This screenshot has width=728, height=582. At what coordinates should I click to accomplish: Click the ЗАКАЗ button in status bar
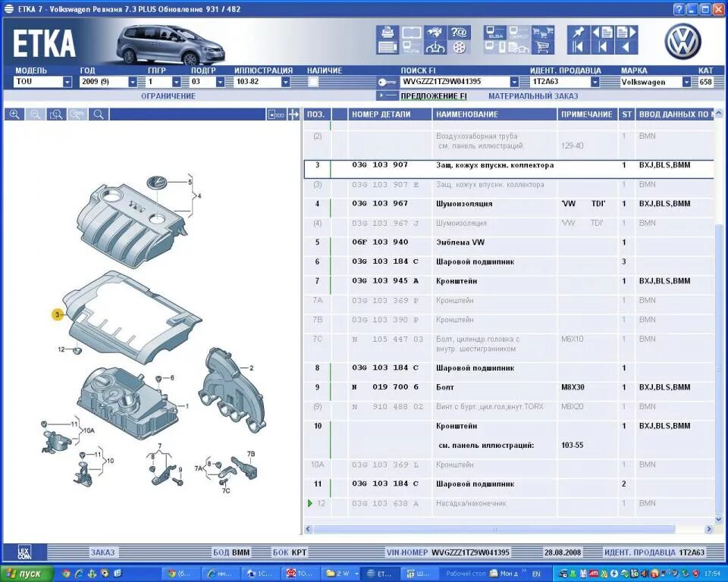(x=102, y=552)
